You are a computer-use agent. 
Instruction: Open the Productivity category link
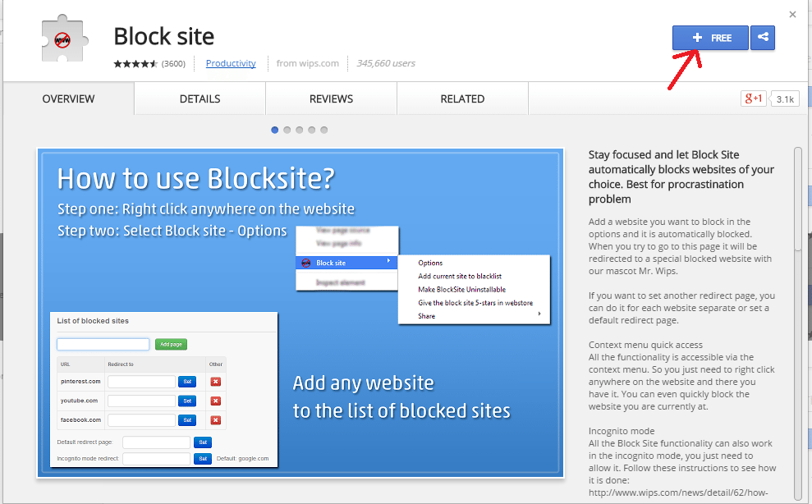(231, 63)
